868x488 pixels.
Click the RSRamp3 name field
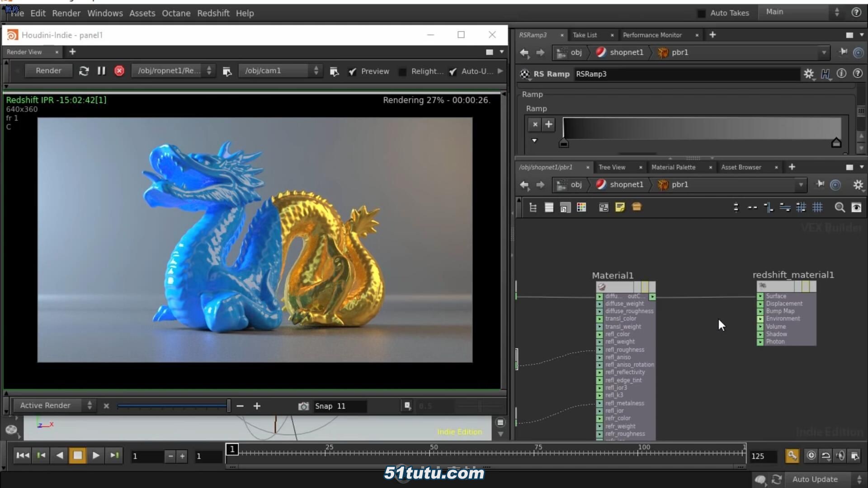point(687,74)
